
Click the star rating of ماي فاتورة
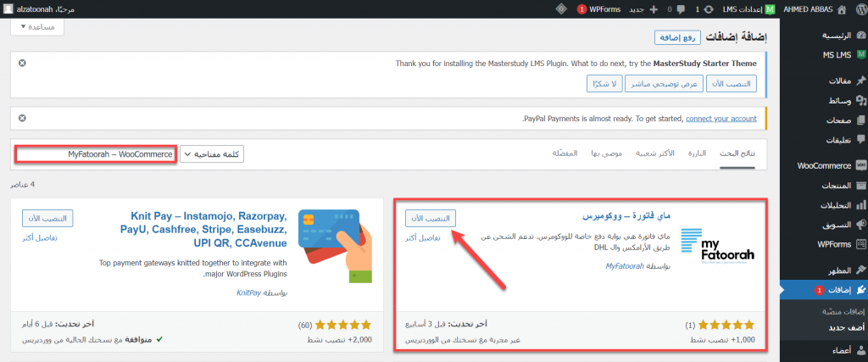point(726,325)
